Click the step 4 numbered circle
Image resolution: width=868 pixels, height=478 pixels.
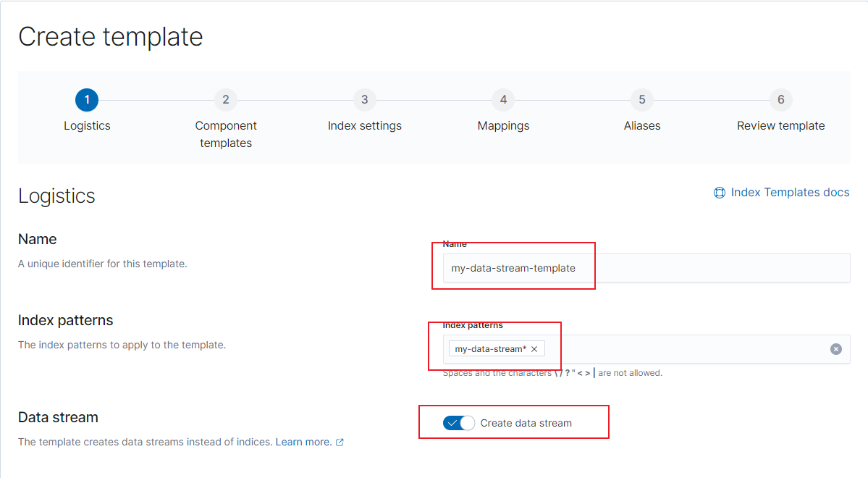[503, 100]
